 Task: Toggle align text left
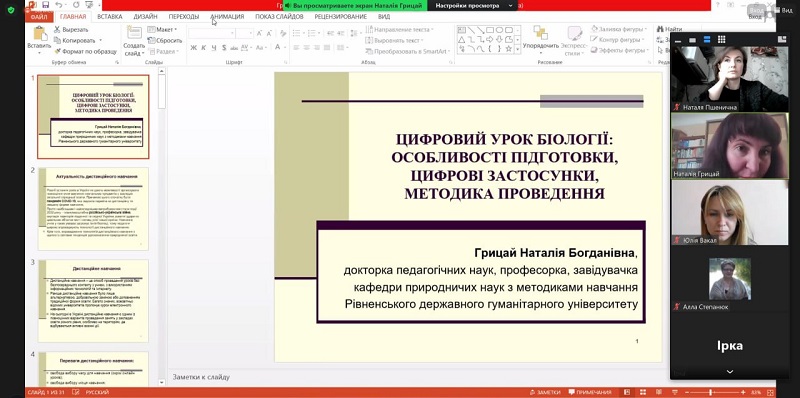coord(296,47)
